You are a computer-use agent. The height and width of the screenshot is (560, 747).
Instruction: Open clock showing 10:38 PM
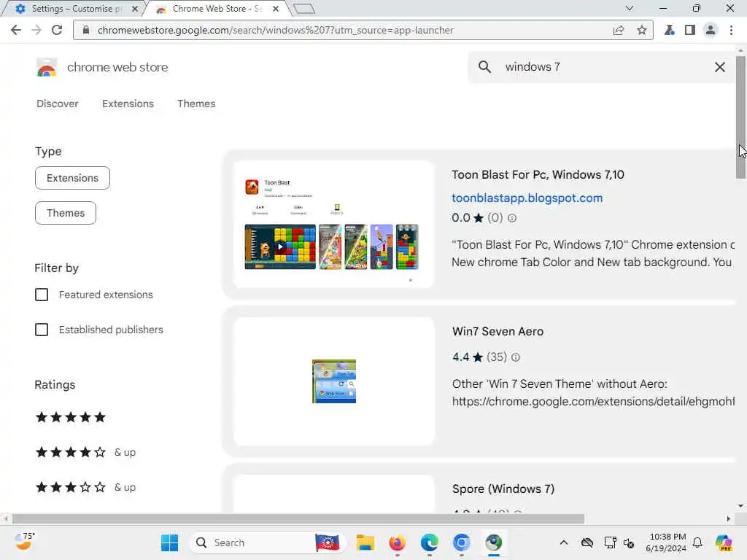[x=667, y=542]
